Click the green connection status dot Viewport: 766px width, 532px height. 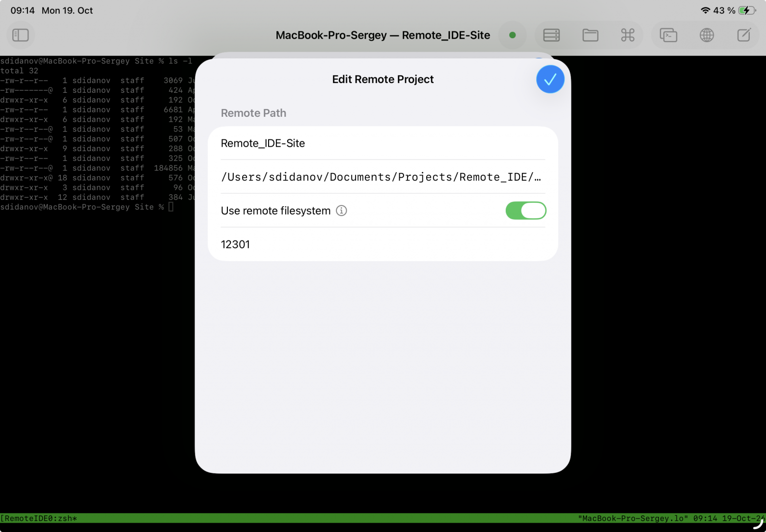[512, 35]
